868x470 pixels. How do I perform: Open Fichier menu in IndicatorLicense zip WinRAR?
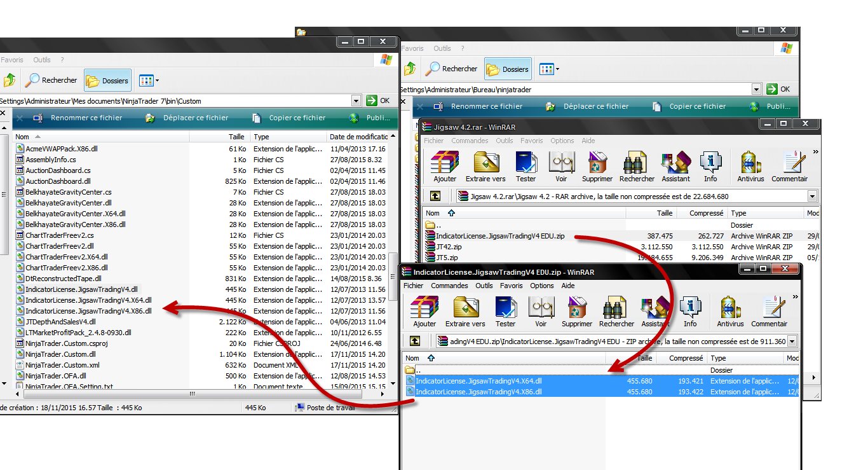414,286
